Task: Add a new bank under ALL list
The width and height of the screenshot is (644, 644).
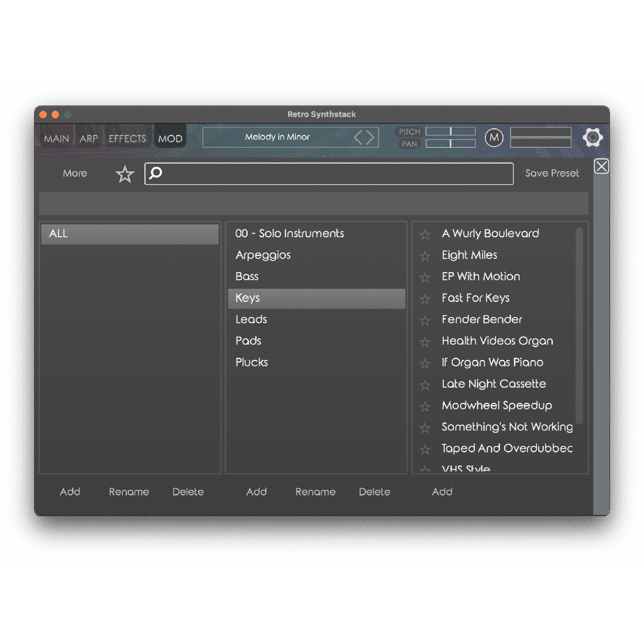Action: coord(70,492)
